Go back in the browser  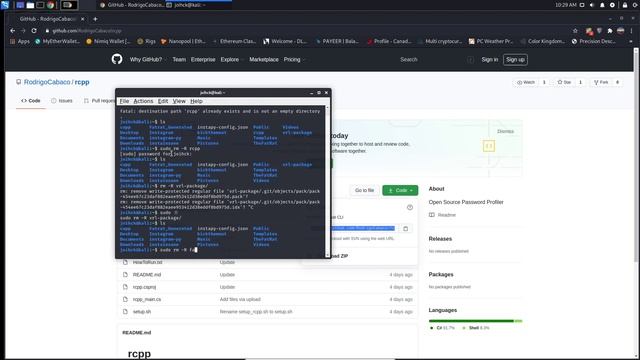[x=13, y=31]
